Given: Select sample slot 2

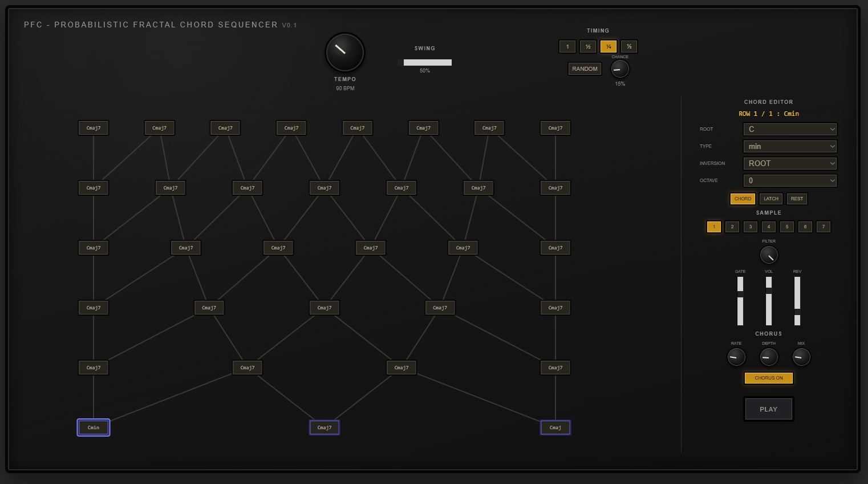Looking at the screenshot, I should tap(732, 227).
